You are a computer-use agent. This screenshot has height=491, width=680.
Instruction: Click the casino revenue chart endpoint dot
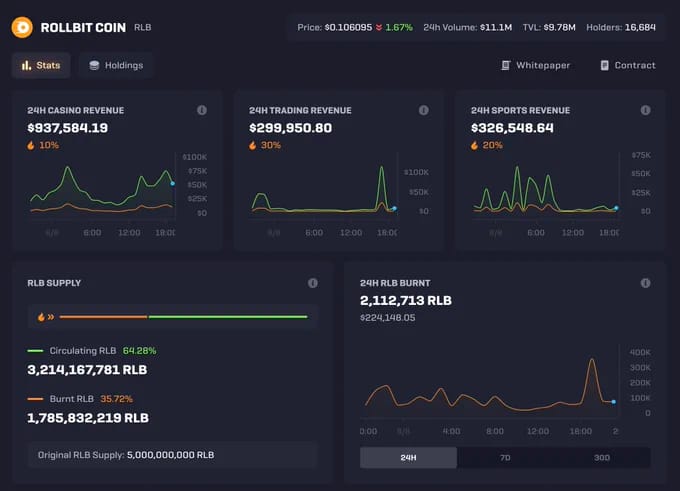(x=173, y=183)
